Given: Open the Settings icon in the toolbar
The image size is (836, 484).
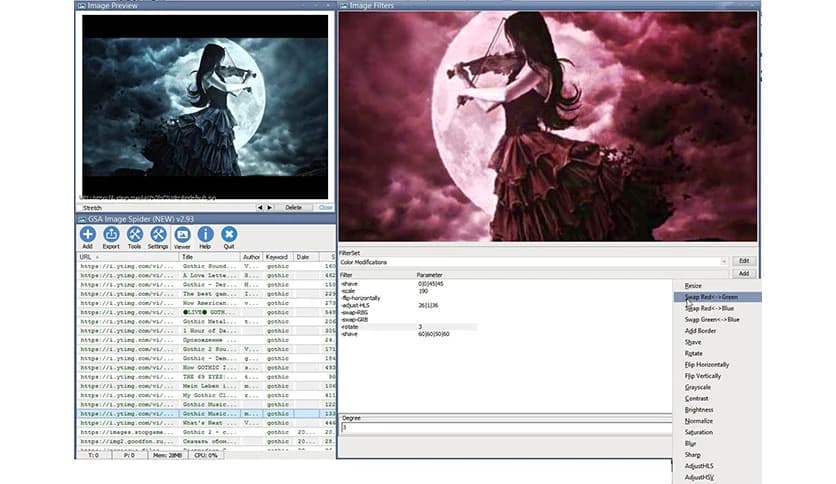Looking at the screenshot, I should (158, 237).
